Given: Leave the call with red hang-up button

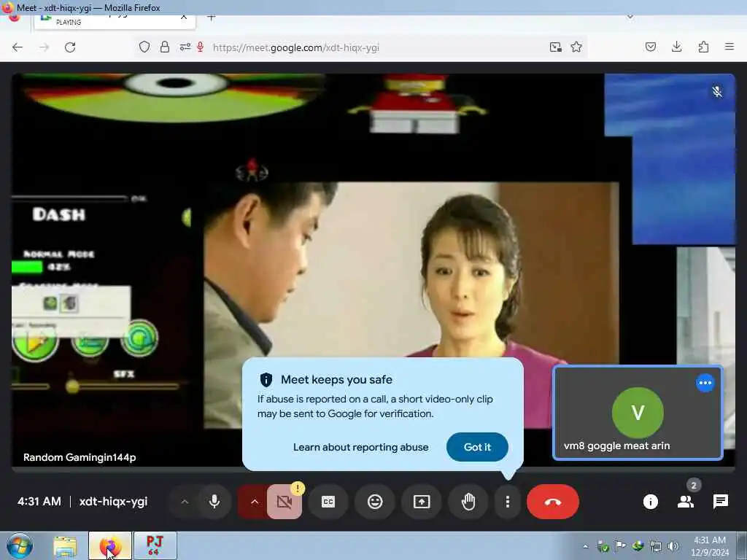Looking at the screenshot, I should (553, 502).
